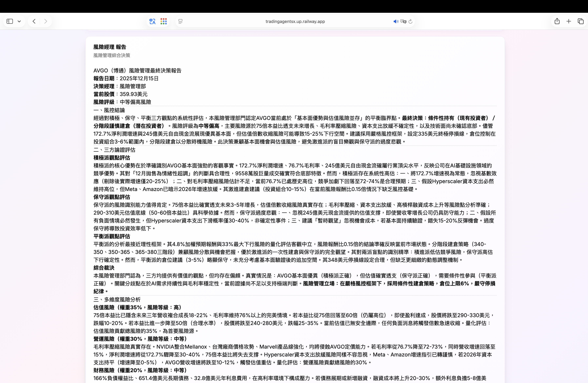Click the subheading 保守派觀點評估
The image size is (588, 383).
tap(112, 197)
